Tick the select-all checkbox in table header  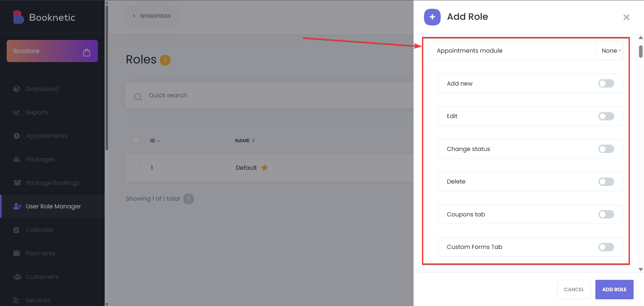[x=137, y=140]
